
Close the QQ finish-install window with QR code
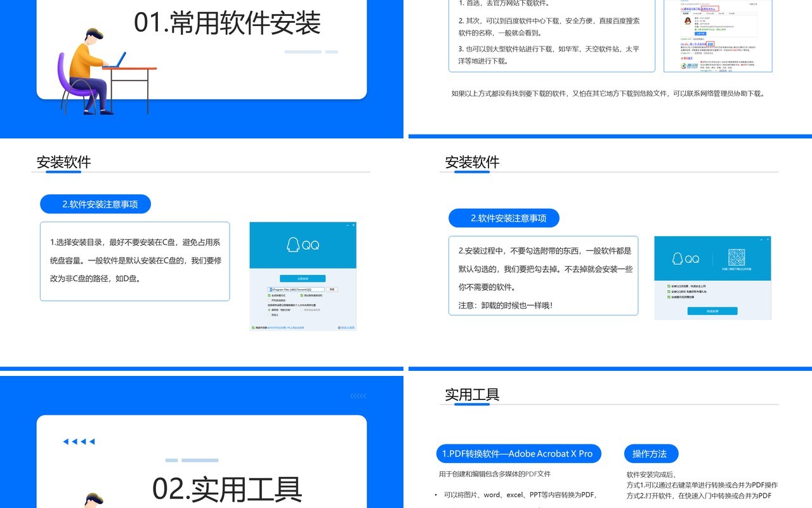[x=768, y=239]
